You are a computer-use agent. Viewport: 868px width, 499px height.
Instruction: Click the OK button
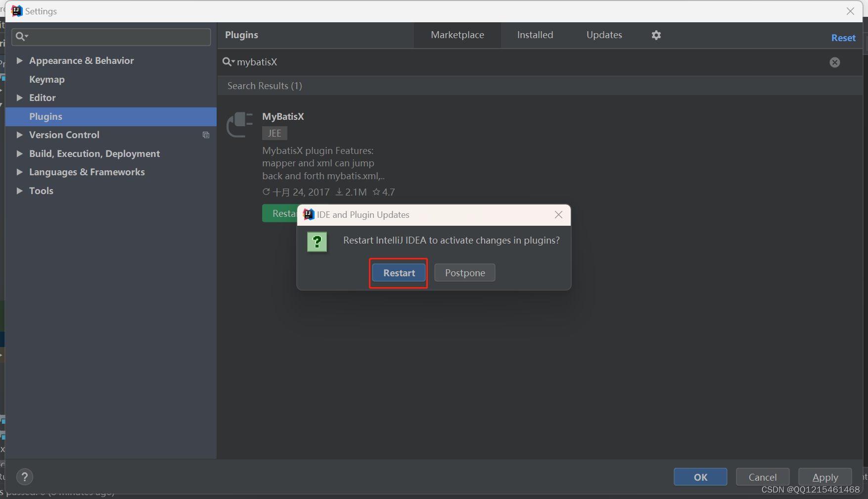coord(700,477)
